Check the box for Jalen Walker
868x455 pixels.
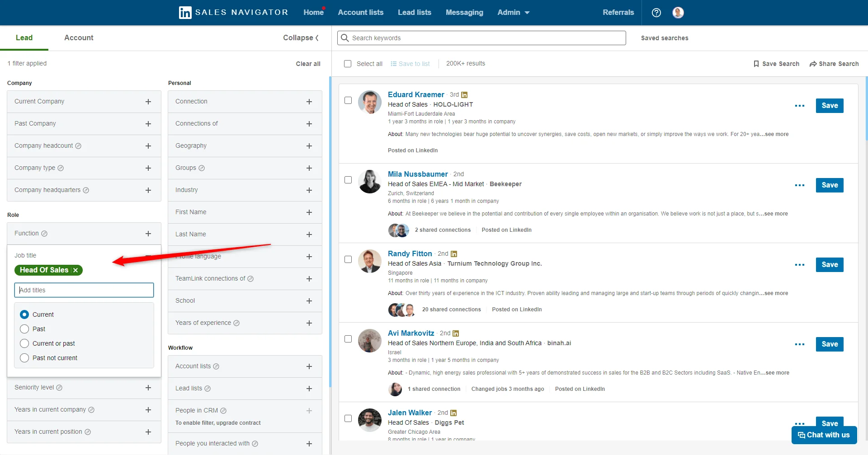coord(348,418)
